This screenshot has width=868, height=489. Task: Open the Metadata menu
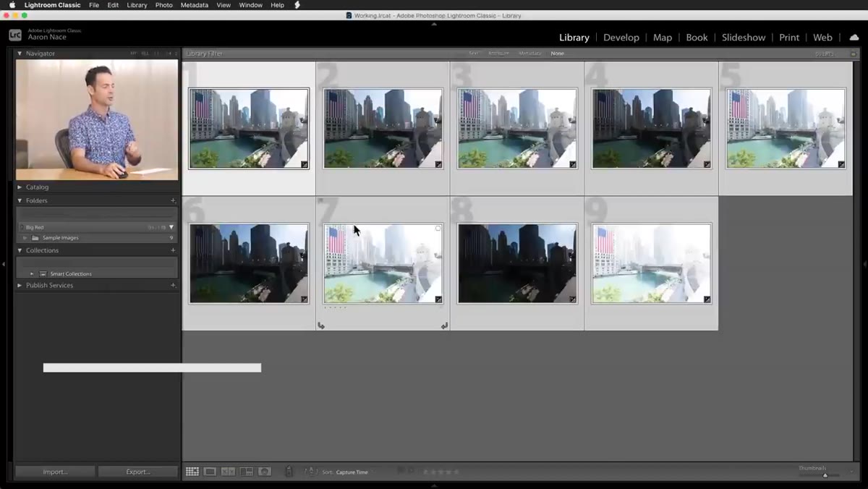(195, 5)
